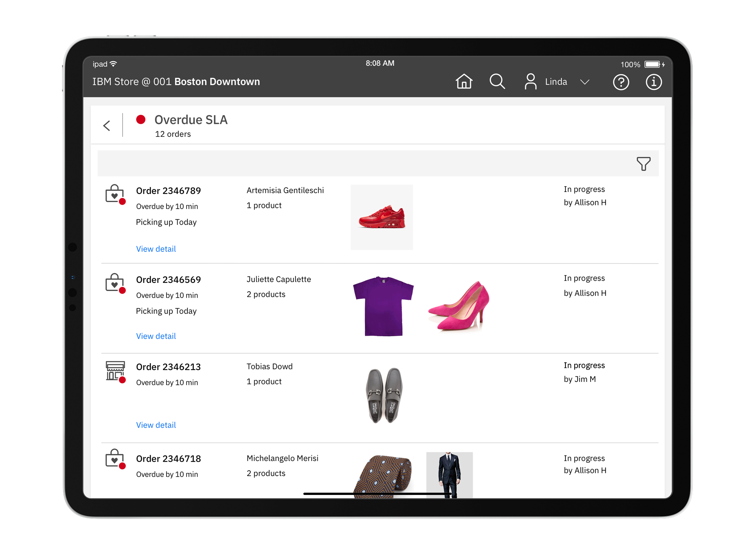Open the filter funnel icon
Image resolution: width=756 pixels, height=554 pixels.
[x=643, y=164]
